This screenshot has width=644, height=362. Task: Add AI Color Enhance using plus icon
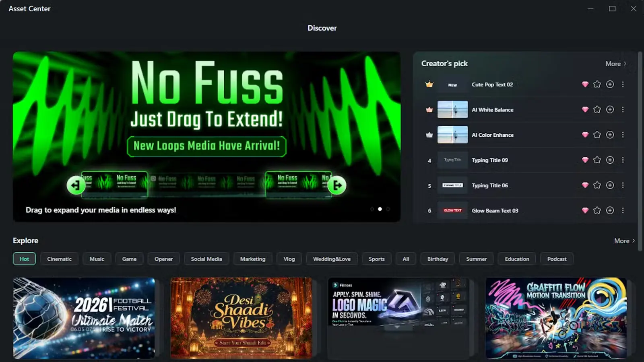click(610, 135)
